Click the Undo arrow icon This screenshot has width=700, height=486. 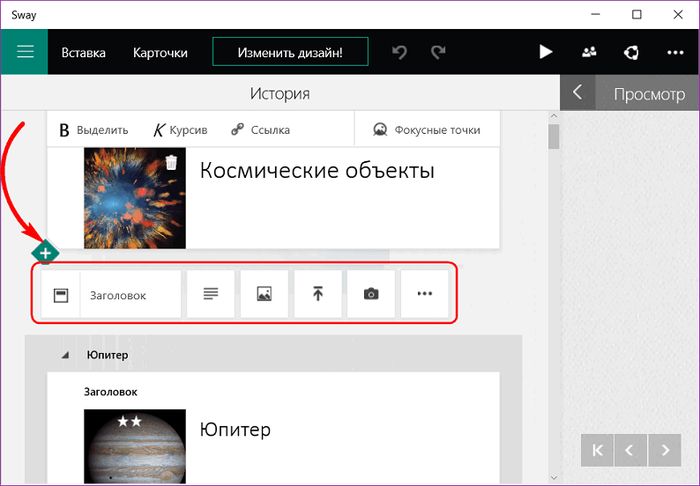point(400,52)
